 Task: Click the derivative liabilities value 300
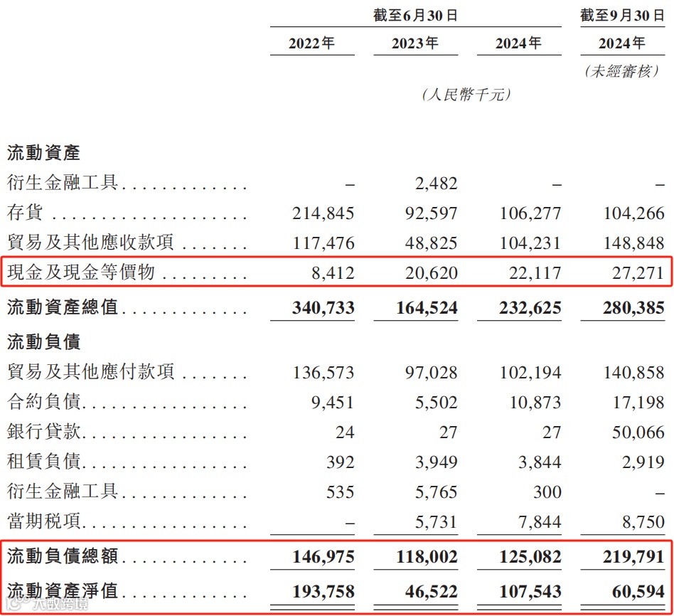pyautogui.click(x=547, y=492)
